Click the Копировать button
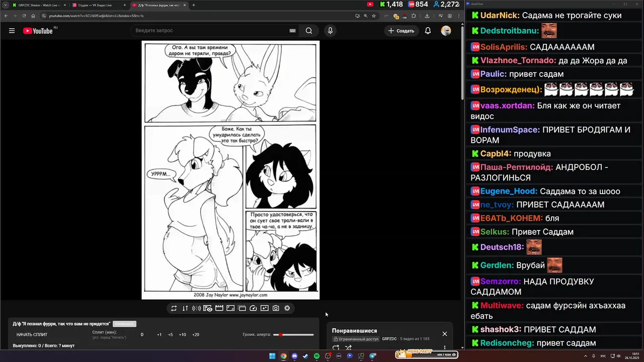The width and height of the screenshot is (644, 362). pos(124,324)
